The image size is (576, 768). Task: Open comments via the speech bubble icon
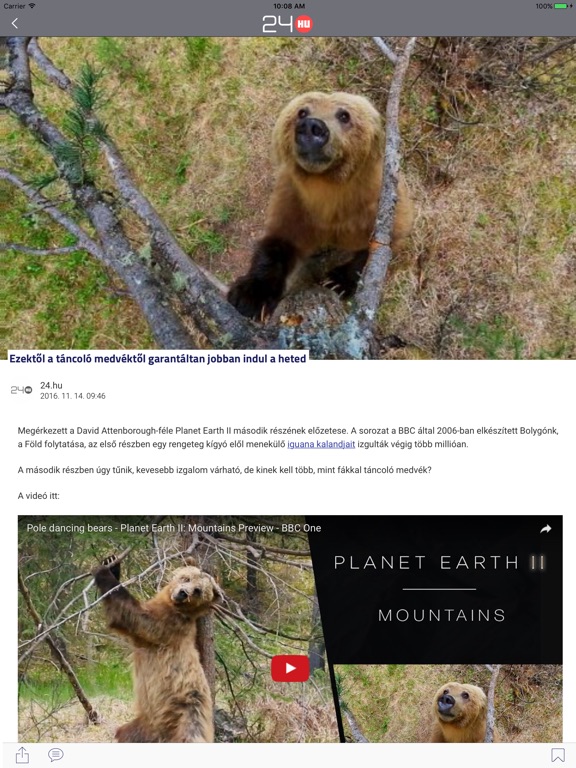point(56,755)
